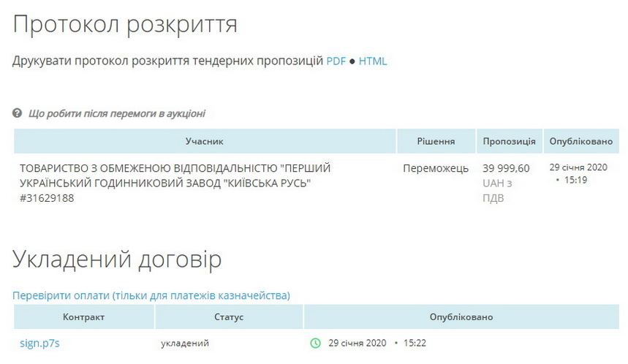The height and width of the screenshot is (364, 628).
Task: Click the green clock icon in contract row
Action: pyautogui.click(x=316, y=343)
